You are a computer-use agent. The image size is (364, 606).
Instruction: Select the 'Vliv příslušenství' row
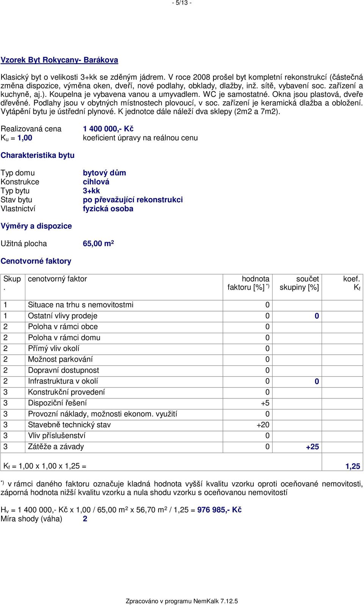(x=182, y=436)
